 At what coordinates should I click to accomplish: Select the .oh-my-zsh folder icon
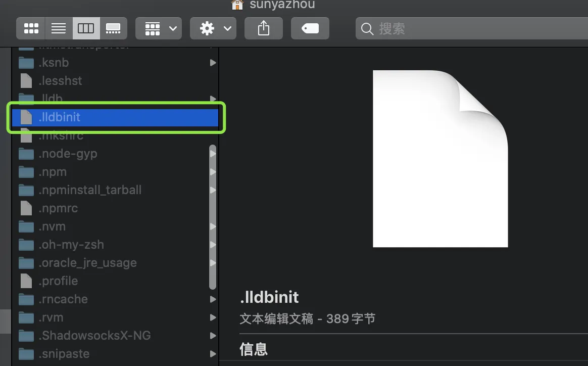pos(26,245)
